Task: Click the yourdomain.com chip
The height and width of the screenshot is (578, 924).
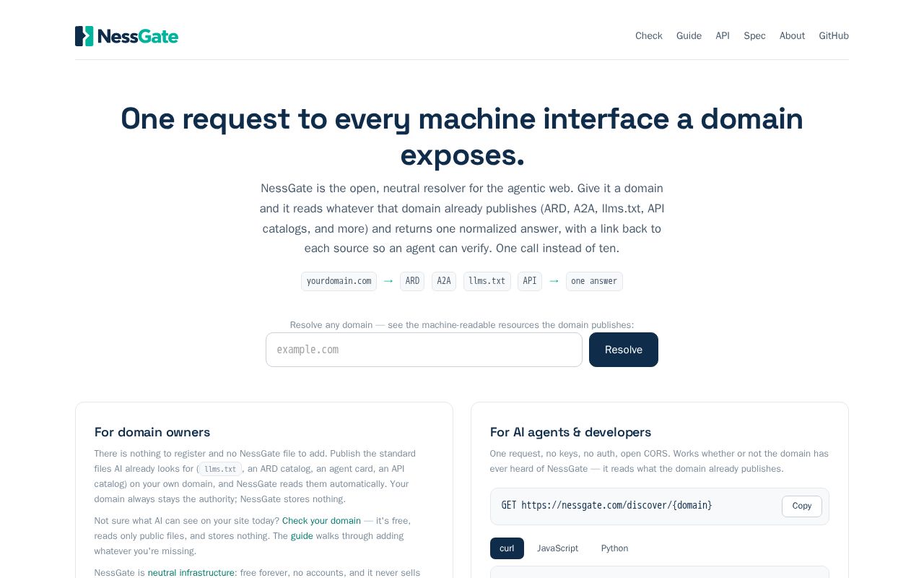Action: (x=339, y=281)
